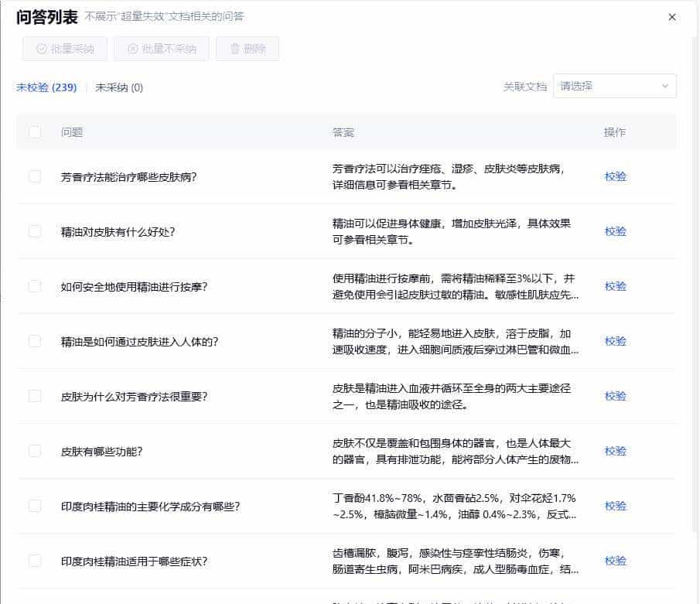Open the 关联文档 document selector dropdown
The width and height of the screenshot is (700, 604).
[x=615, y=86]
